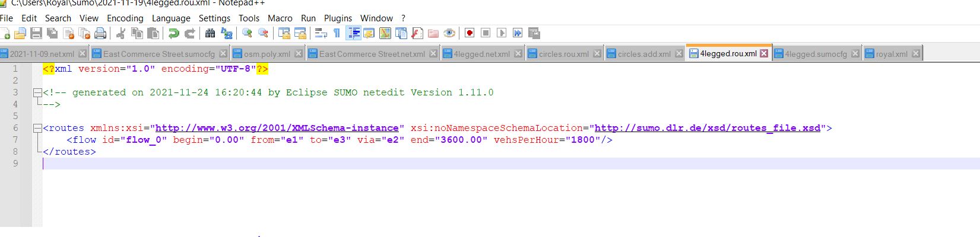Toggle Word wrap toolbar icon
Screen dimensions: 980x237
pyautogui.click(x=321, y=33)
